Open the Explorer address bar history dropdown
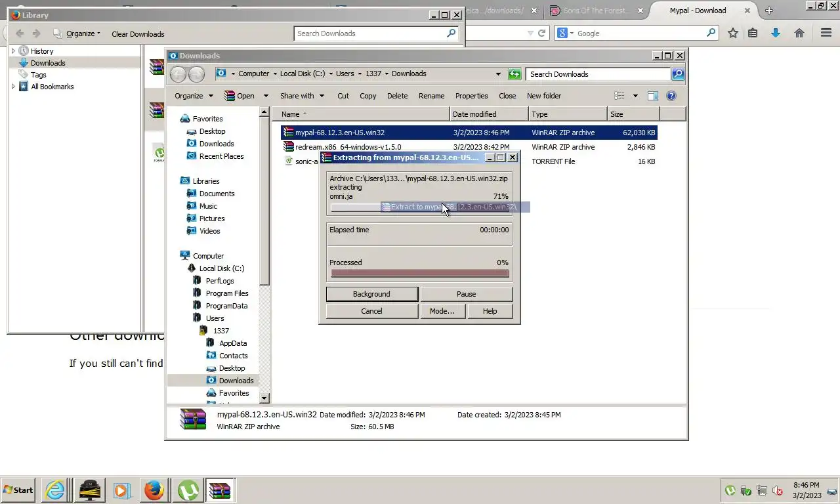Image resolution: width=840 pixels, height=504 pixels. click(498, 74)
